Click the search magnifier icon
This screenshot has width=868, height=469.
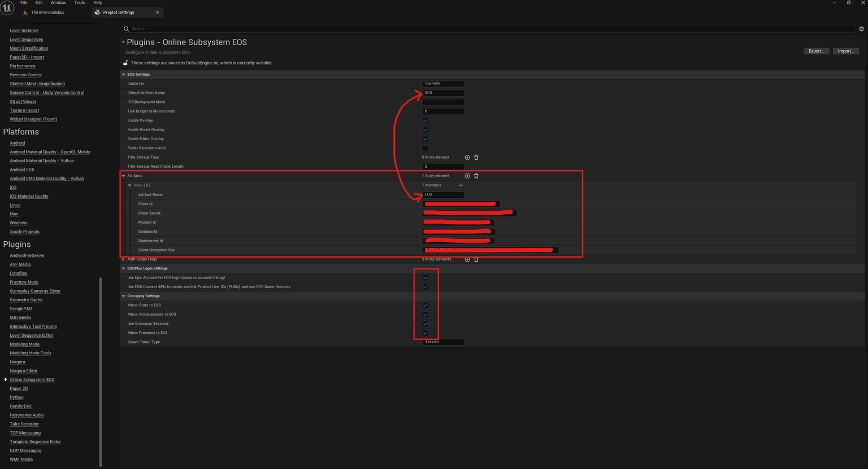click(127, 28)
